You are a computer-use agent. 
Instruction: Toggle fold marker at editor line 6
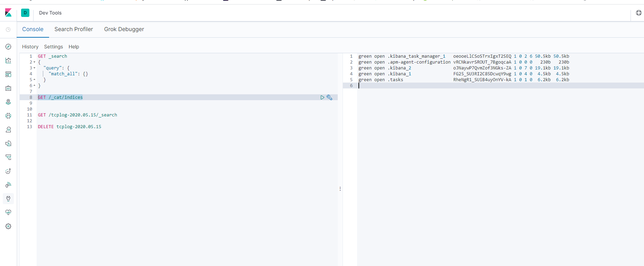click(x=34, y=86)
